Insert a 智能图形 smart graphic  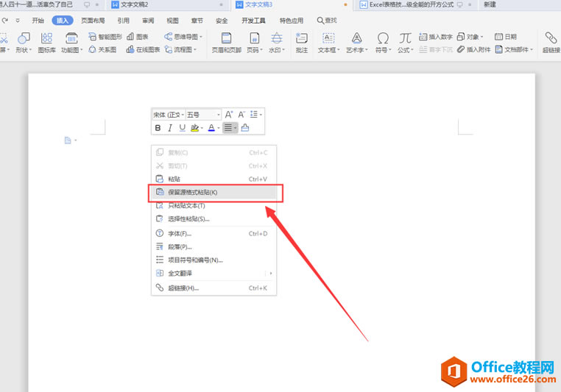pos(105,37)
